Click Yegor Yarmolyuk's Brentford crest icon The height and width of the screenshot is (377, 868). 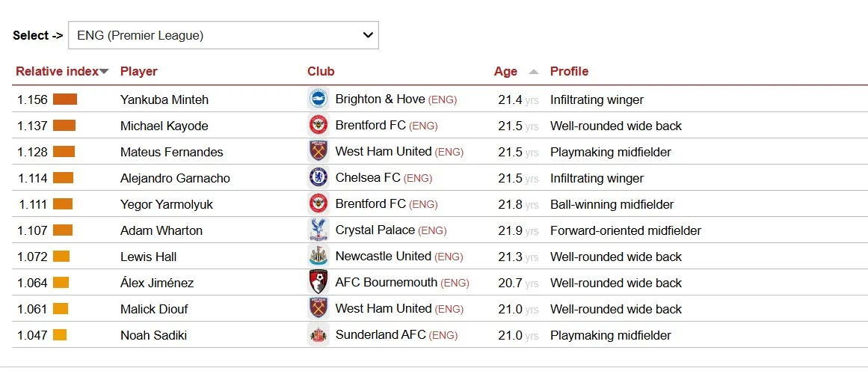click(x=318, y=204)
